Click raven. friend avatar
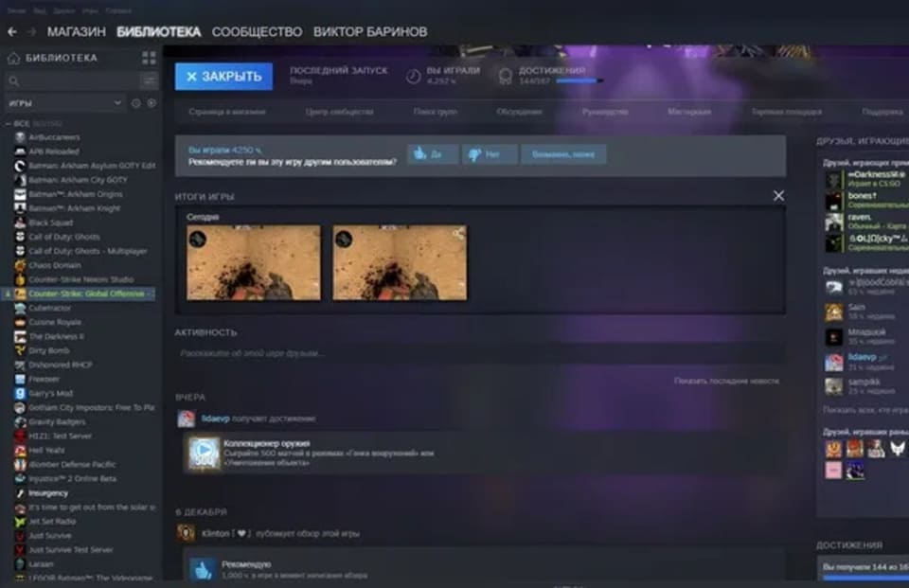Image resolution: width=909 pixels, height=588 pixels. 833,222
